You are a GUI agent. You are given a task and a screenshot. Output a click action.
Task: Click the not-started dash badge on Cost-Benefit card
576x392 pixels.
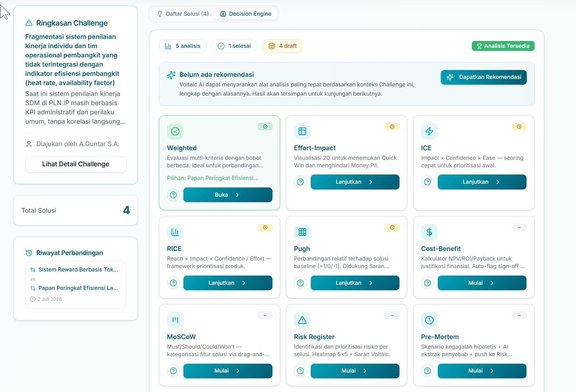[519, 227]
